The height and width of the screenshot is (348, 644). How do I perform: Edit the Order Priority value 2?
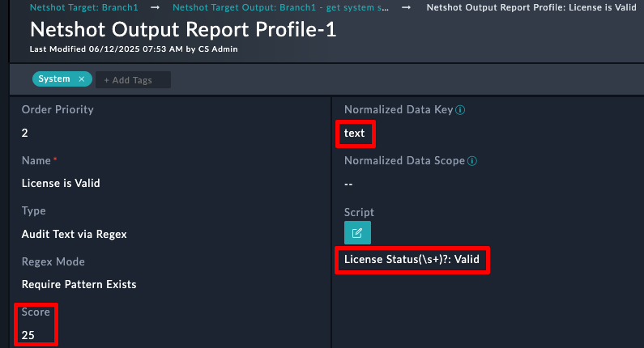click(x=24, y=133)
